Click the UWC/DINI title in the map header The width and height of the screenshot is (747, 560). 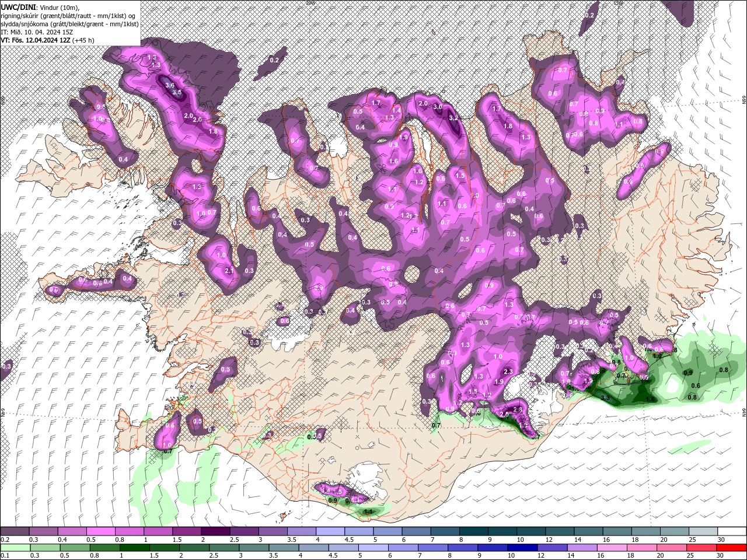(18, 6)
